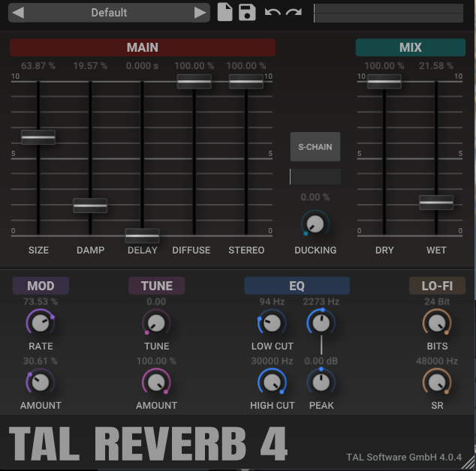Click the 30.61 % mod amount value
The image size is (476, 471).
tap(41, 361)
